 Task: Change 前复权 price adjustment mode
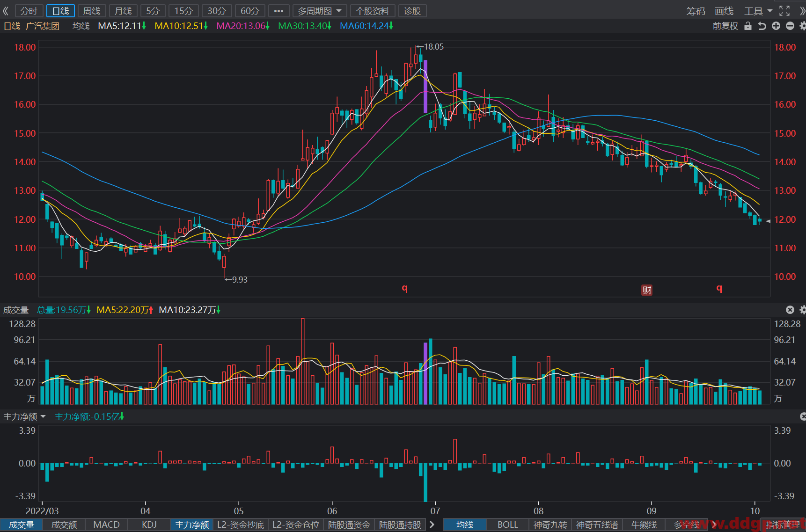[725, 26]
